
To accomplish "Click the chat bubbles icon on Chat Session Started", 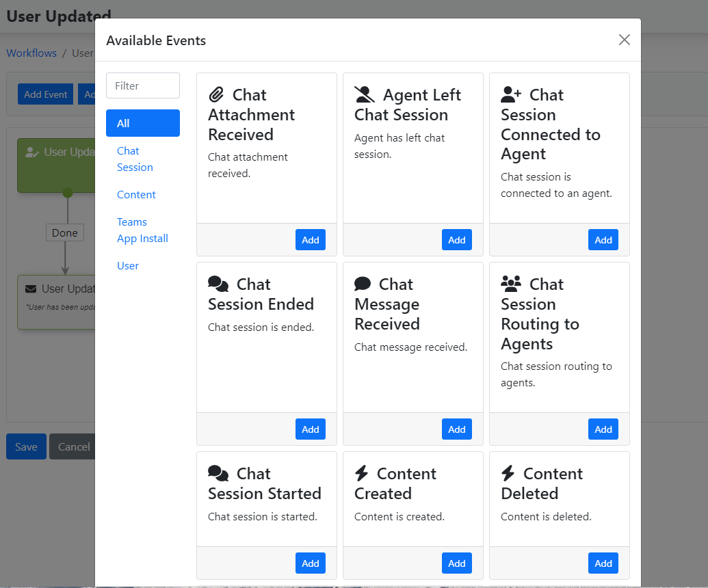I will pos(218,473).
